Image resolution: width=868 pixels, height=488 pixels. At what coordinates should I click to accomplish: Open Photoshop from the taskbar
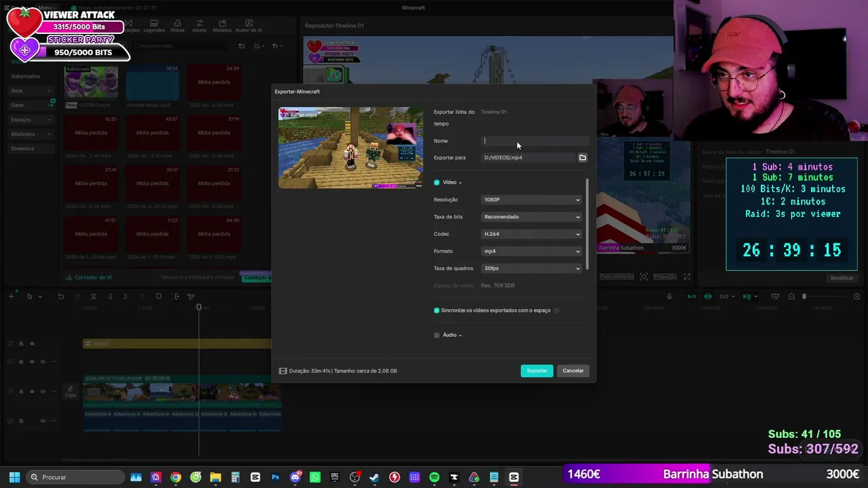pos(275,477)
